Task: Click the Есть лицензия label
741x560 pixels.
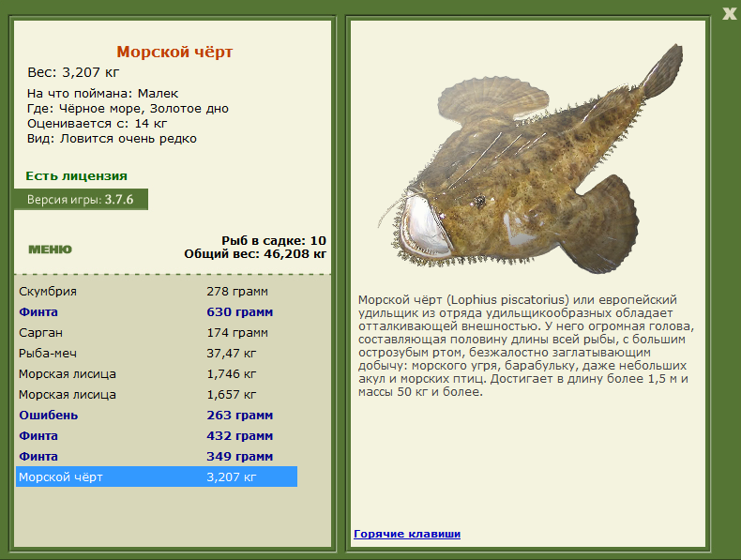Action: tap(76, 175)
